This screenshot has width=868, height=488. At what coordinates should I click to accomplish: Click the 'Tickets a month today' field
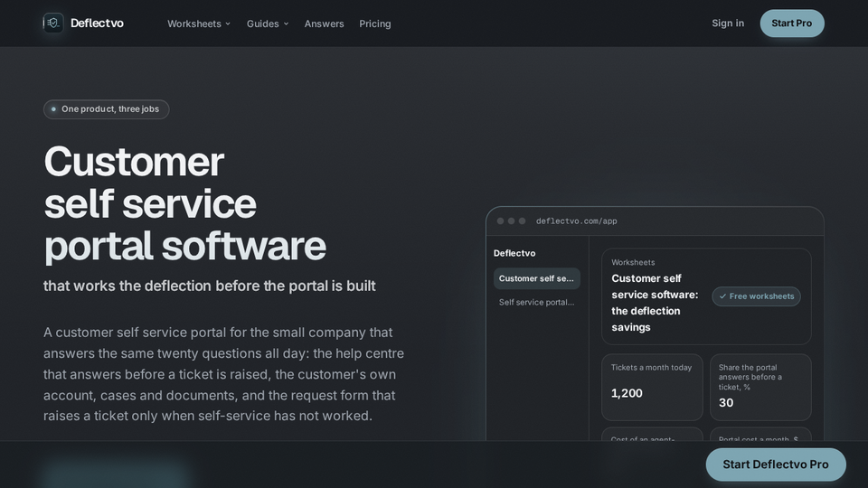[652, 388]
